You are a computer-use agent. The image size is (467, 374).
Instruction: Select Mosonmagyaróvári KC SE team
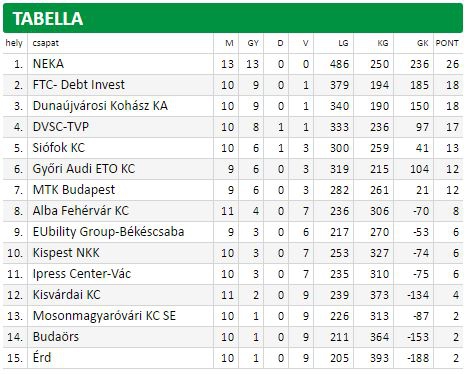(104, 316)
